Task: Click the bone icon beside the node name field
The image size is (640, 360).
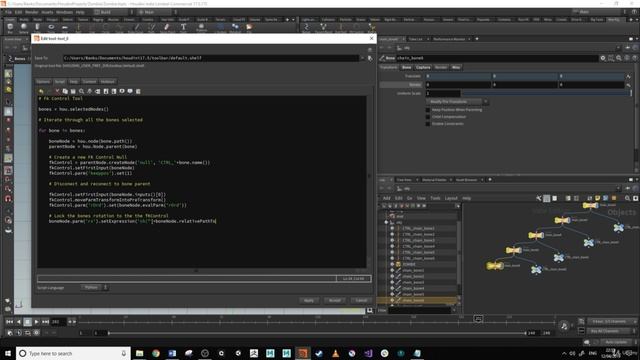Action: point(382,58)
